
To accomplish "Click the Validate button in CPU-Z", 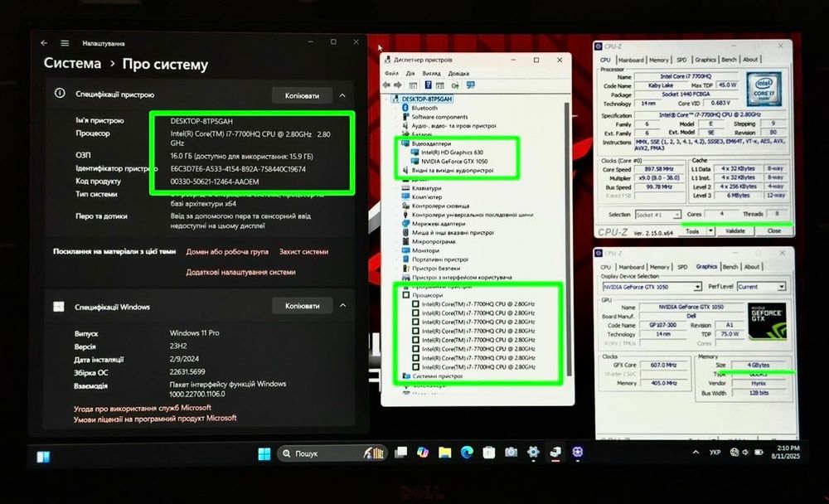I will [x=734, y=231].
